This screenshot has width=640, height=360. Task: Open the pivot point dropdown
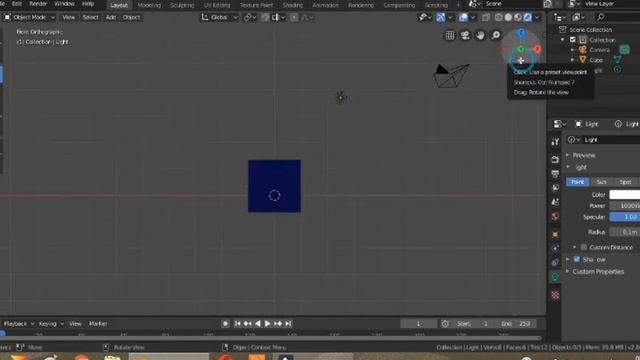[x=249, y=17]
